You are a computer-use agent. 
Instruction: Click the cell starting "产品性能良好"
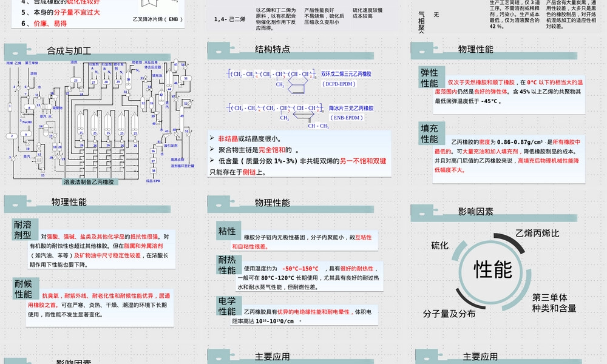click(x=324, y=16)
